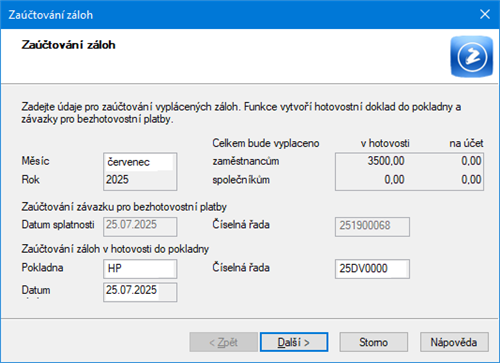Click the Datum field under Pokladna
The width and height of the screenshot is (500, 363).
pos(140,292)
